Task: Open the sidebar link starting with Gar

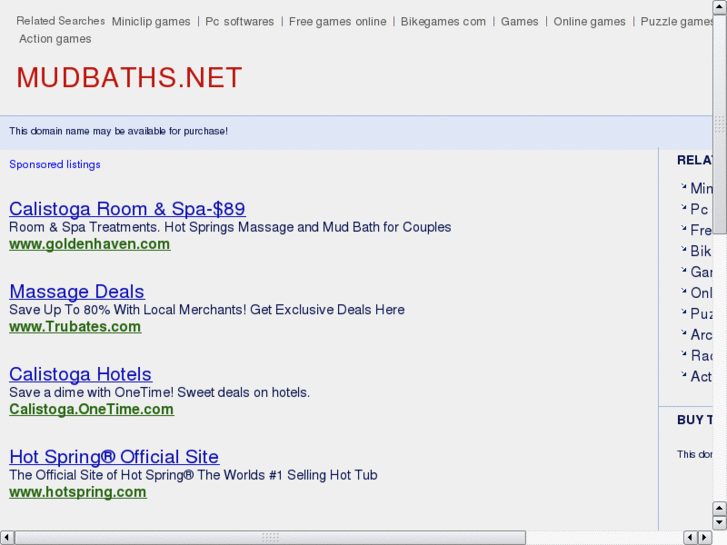Action: pos(701,272)
